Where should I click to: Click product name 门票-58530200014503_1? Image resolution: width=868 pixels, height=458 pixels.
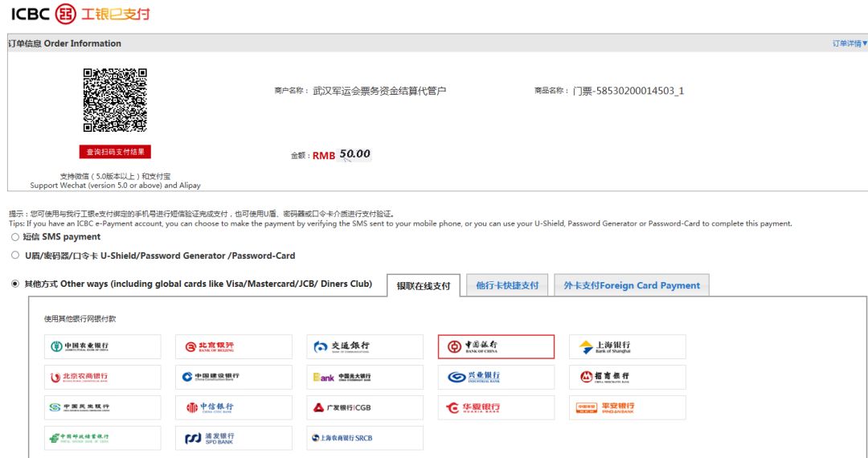click(628, 91)
